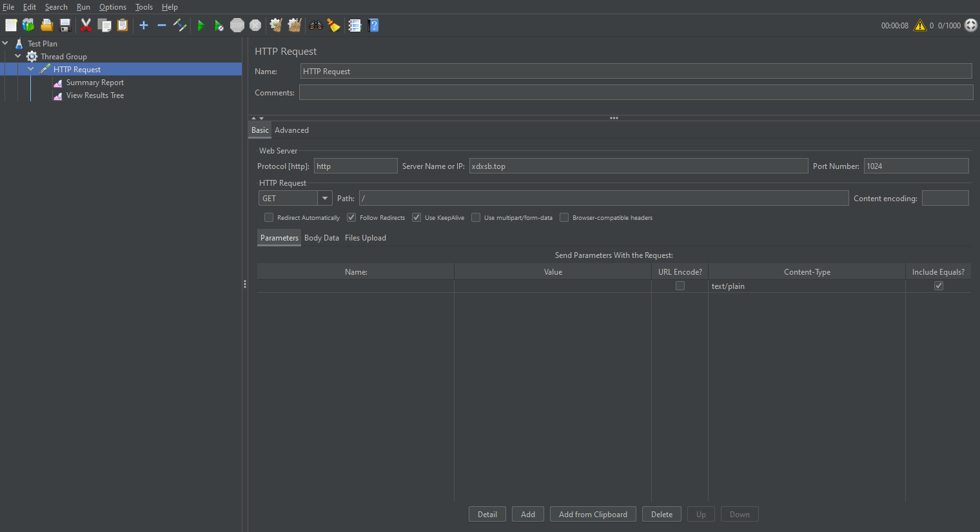Switch to the Advanced tab
Screen dimensions: 980x532
(291, 130)
